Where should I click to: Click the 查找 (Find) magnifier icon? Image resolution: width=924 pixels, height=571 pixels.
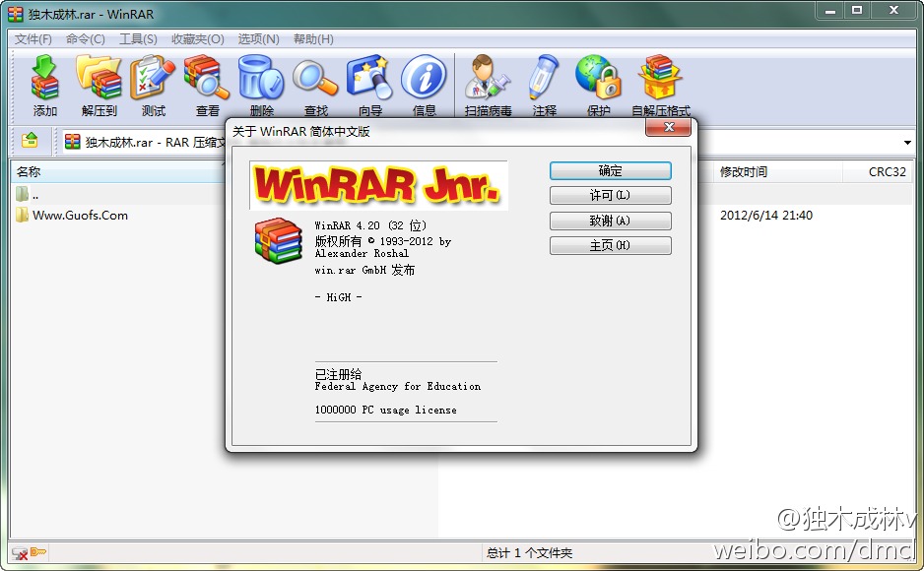pos(315,77)
